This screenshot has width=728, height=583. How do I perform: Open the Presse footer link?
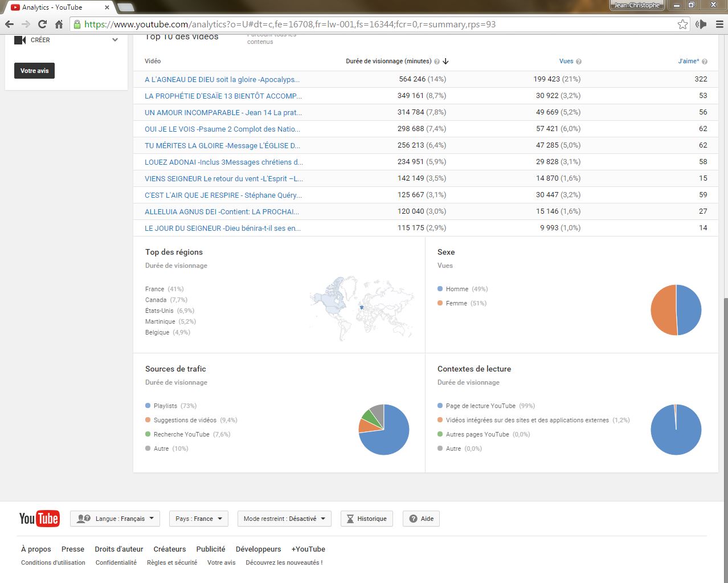(73, 549)
